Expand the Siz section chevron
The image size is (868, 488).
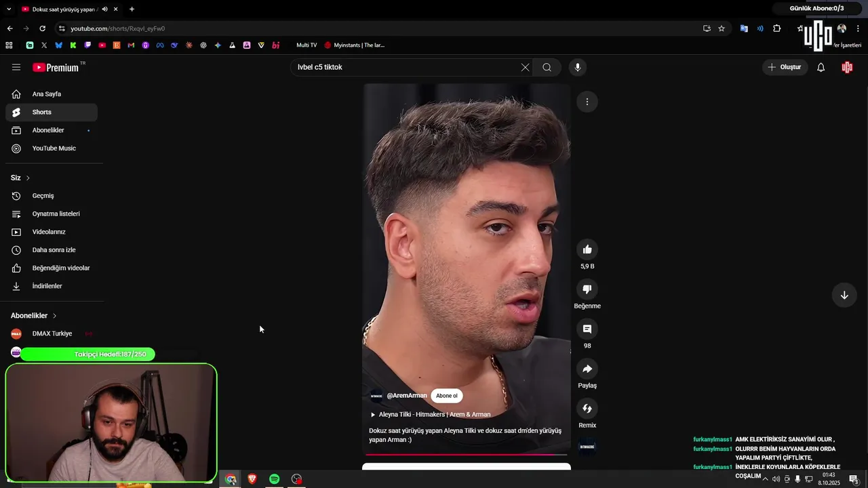click(x=28, y=178)
